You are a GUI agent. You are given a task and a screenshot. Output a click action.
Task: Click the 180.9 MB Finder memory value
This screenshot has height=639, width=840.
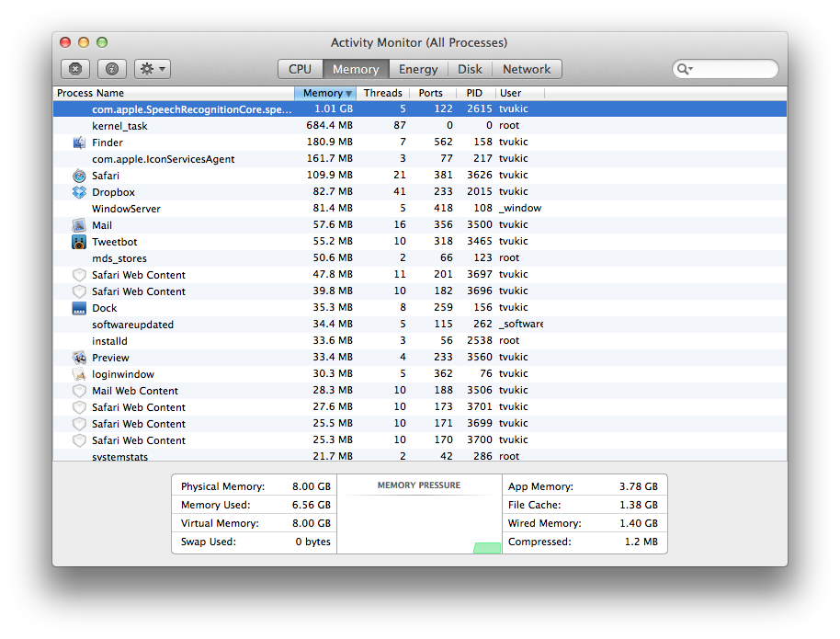329,143
